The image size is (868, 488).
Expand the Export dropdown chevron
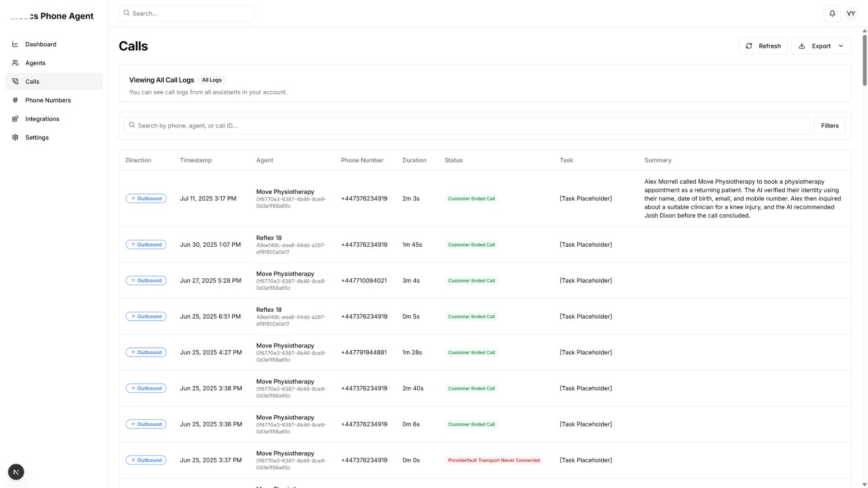(841, 46)
